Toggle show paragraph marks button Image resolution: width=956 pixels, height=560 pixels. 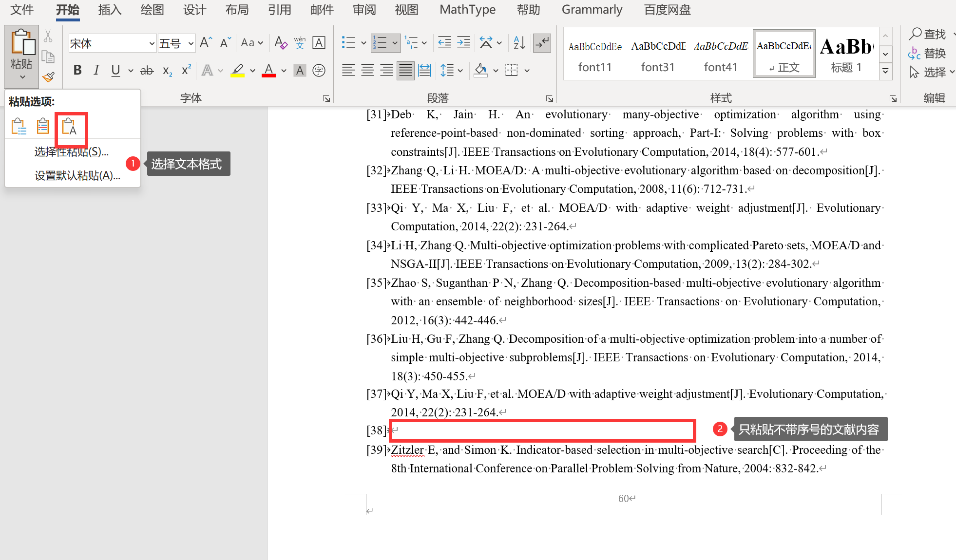pyautogui.click(x=542, y=43)
